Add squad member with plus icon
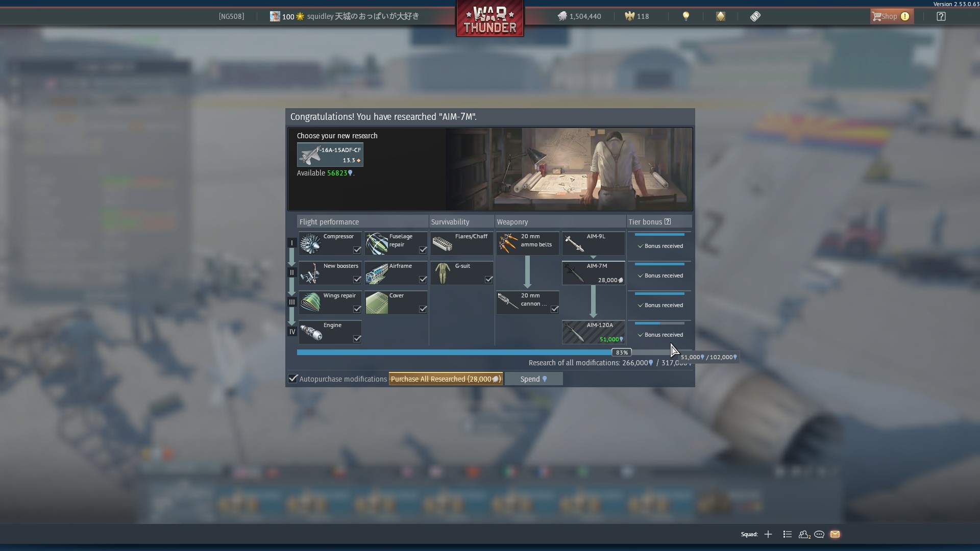This screenshot has height=551, width=980. click(768, 534)
